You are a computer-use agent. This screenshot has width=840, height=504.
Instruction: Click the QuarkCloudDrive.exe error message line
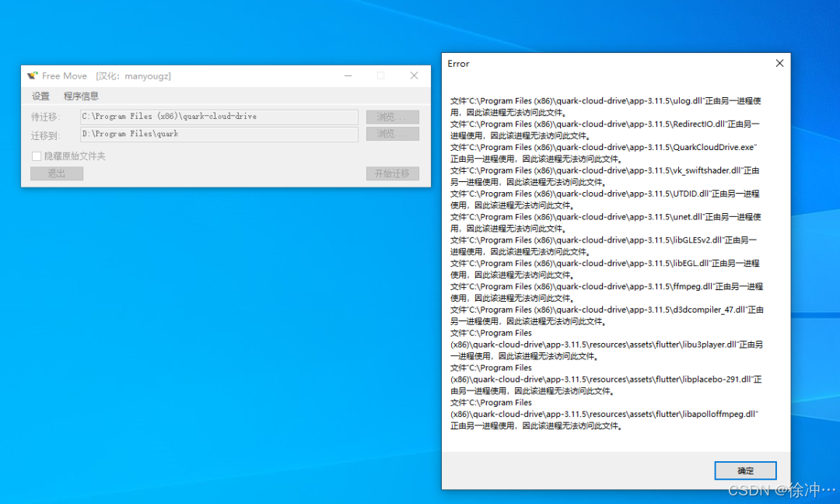604,152
